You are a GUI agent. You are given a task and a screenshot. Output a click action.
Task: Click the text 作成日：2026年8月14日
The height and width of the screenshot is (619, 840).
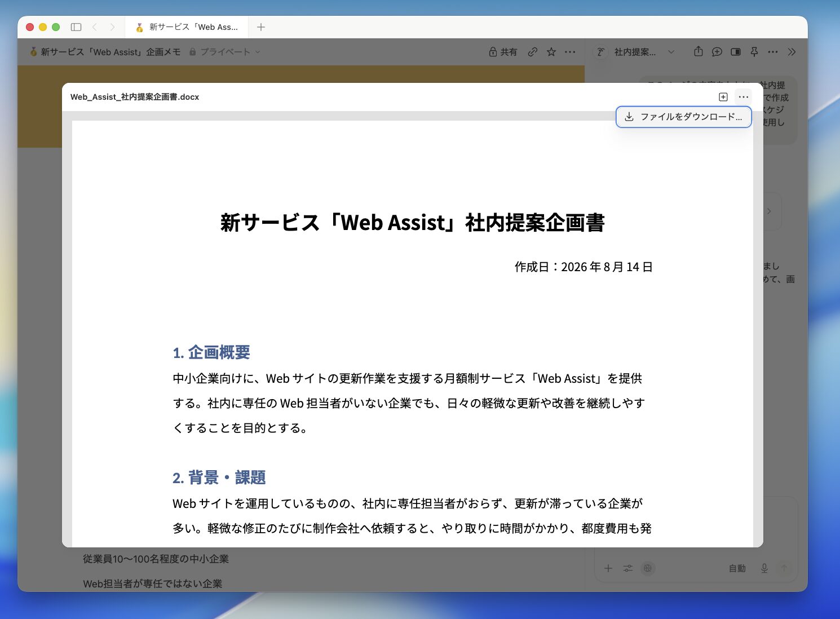click(583, 267)
